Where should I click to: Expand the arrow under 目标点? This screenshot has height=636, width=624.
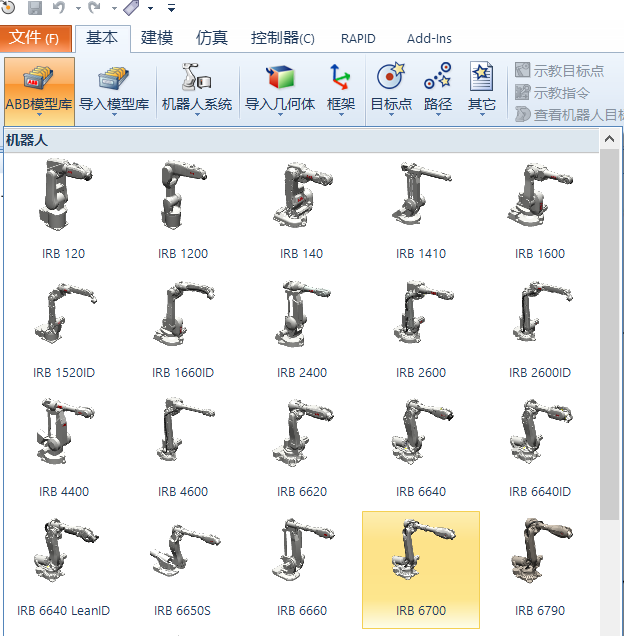391,115
